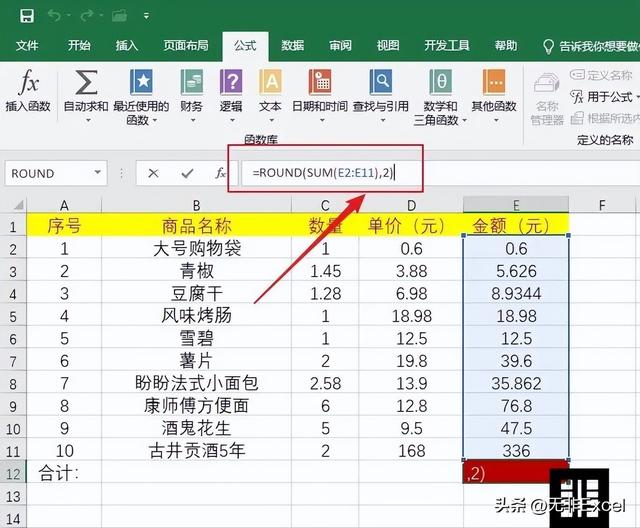Click the cell containing 古井贡酒5年

196,451
